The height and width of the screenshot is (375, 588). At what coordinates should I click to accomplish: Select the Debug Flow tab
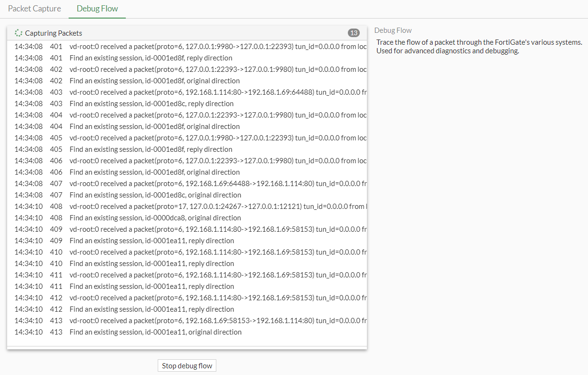97,8
